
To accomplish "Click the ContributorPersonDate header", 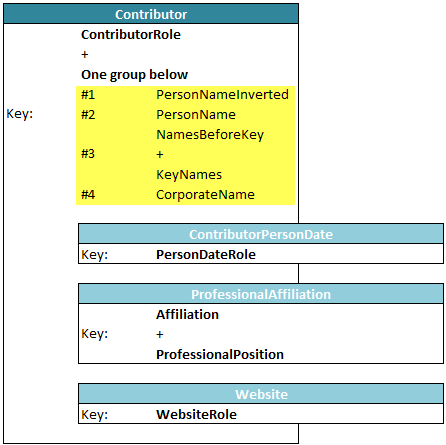I will click(x=261, y=234).
